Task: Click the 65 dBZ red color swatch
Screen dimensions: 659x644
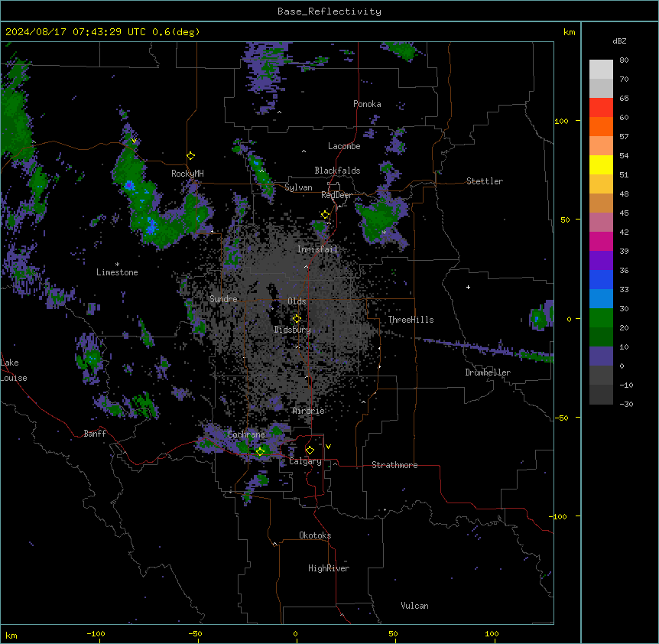Action: click(601, 108)
